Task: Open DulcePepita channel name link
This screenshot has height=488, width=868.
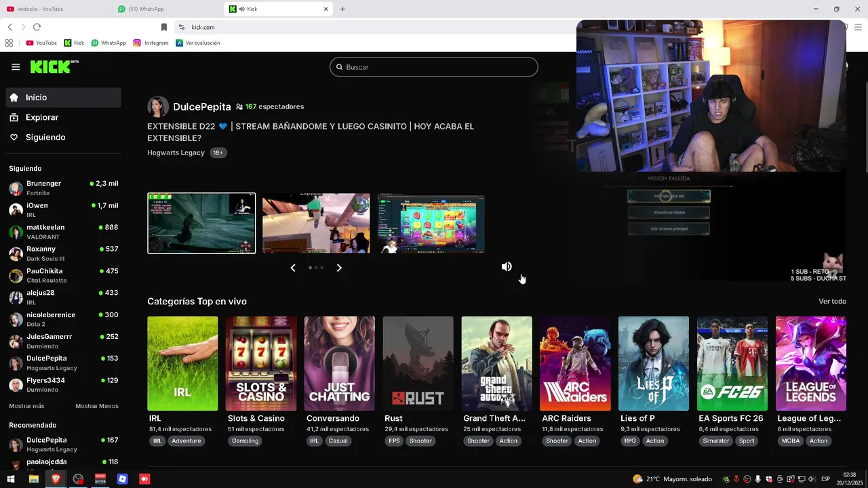Action: coord(202,107)
